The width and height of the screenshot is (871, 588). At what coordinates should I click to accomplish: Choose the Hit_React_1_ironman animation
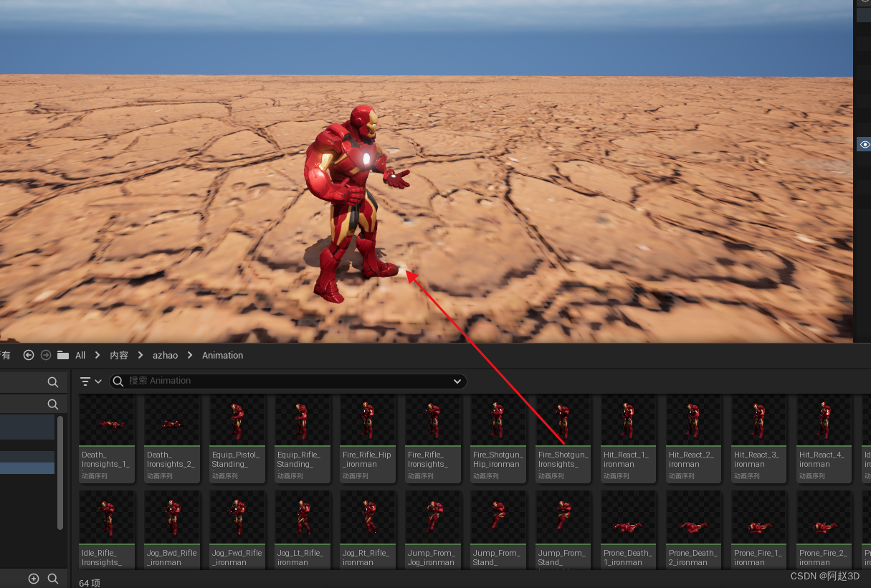coord(629,439)
